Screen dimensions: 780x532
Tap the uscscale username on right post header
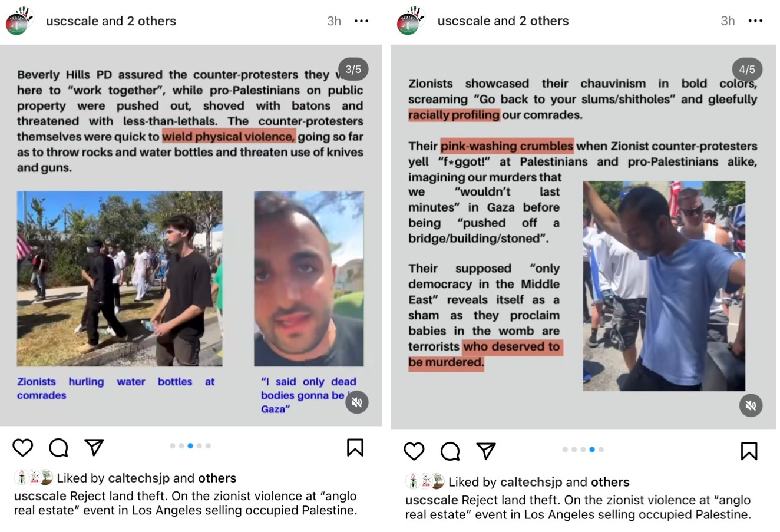(x=463, y=21)
